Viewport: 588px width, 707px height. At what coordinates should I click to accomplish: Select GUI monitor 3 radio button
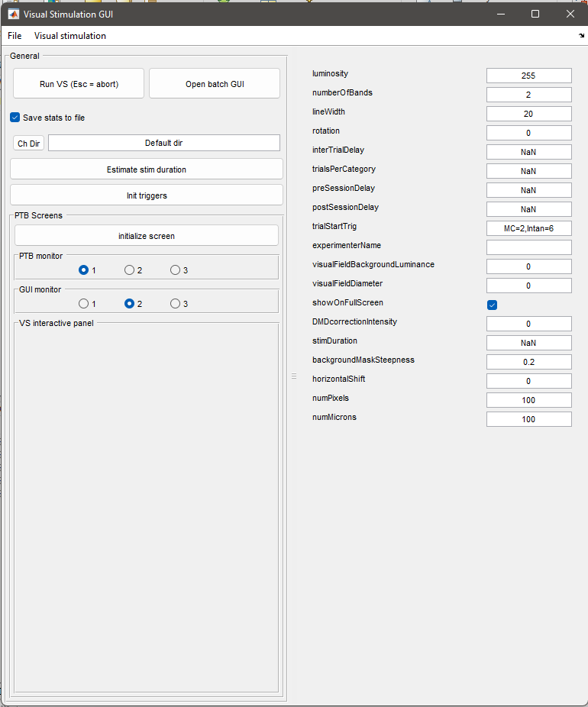[x=175, y=303]
